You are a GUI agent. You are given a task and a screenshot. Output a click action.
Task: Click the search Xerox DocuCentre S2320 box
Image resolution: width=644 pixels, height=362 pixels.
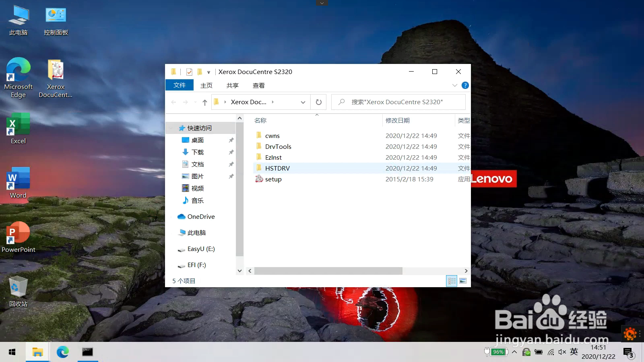398,102
